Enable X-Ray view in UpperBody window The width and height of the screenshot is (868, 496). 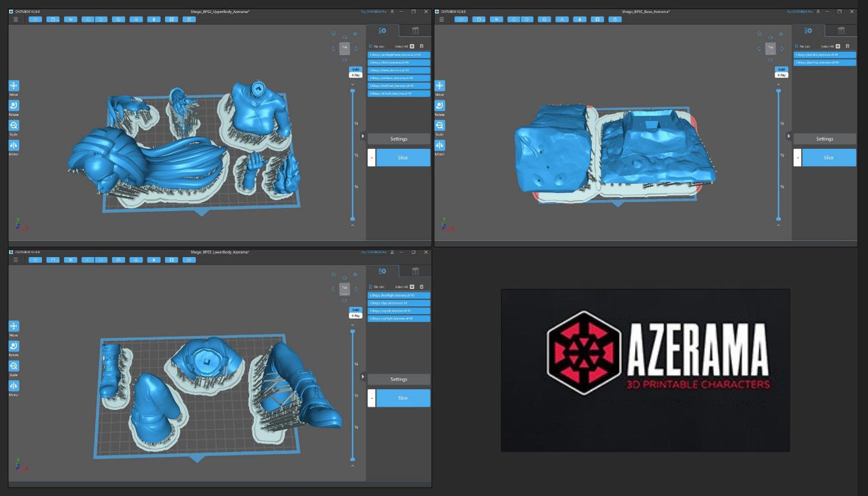point(355,75)
